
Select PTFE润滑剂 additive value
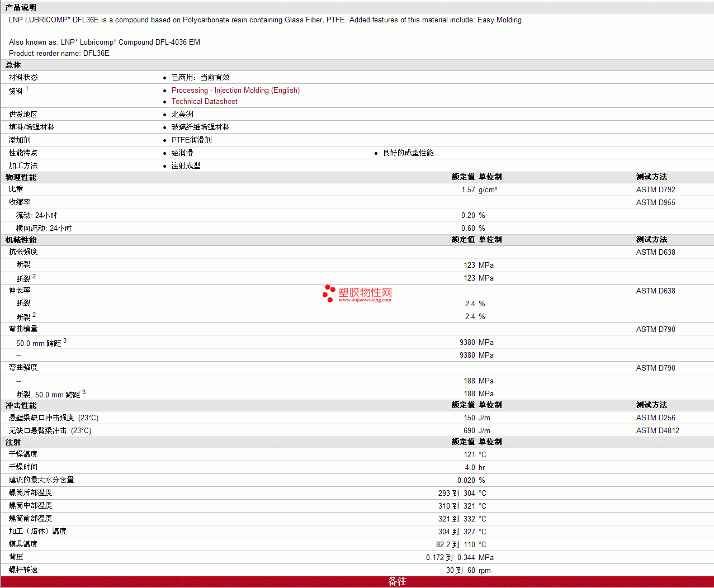point(192,140)
